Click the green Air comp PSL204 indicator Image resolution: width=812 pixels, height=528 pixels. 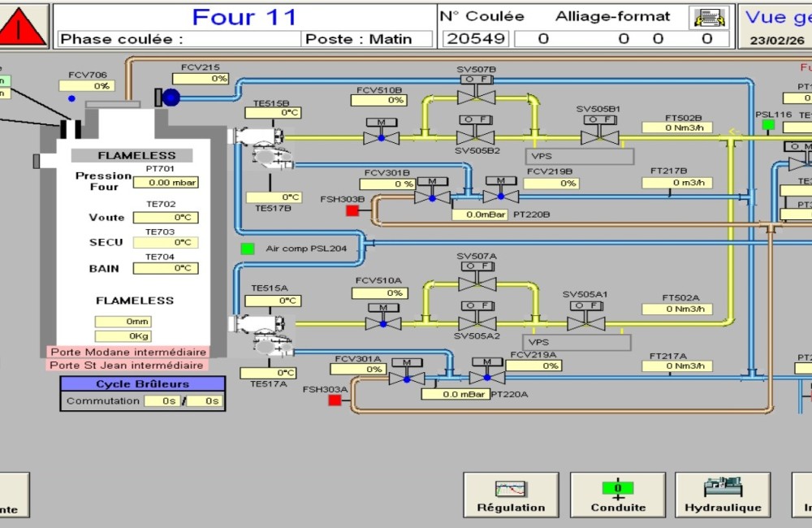(x=248, y=249)
